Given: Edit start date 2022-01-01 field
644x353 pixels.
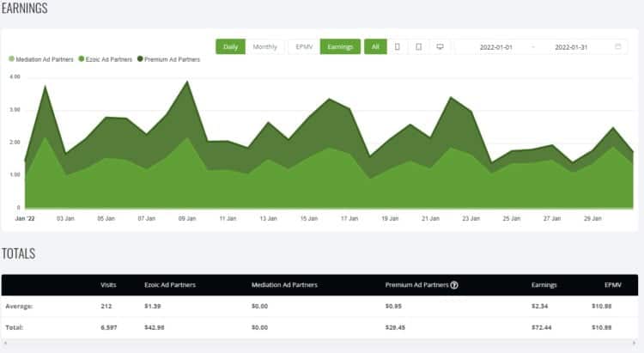Looking at the screenshot, I should [495, 47].
